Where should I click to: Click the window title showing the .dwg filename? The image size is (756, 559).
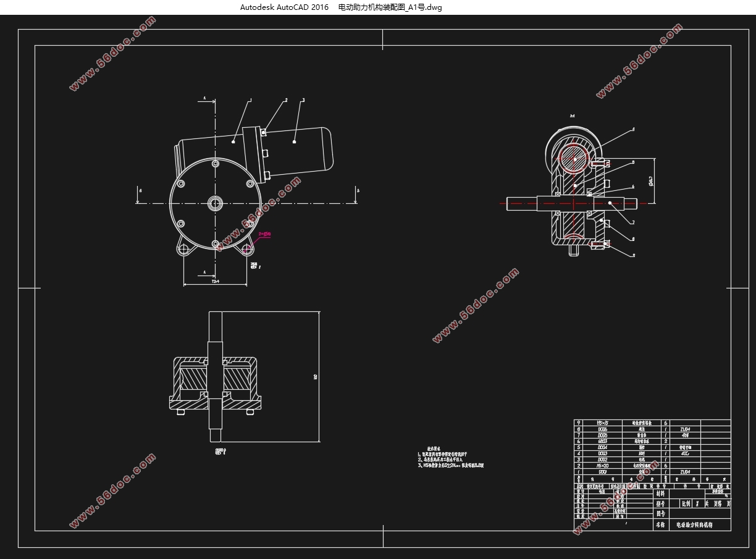(x=341, y=7)
